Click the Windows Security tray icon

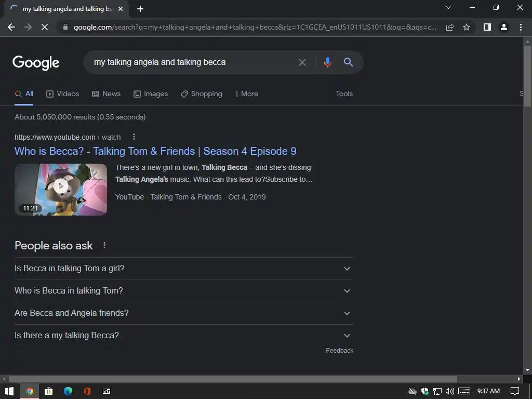point(425,391)
